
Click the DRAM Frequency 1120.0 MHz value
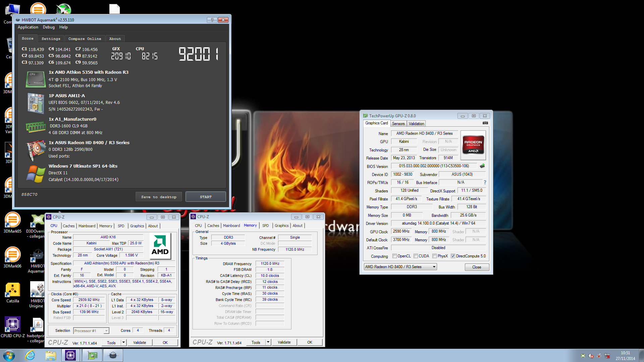click(270, 264)
